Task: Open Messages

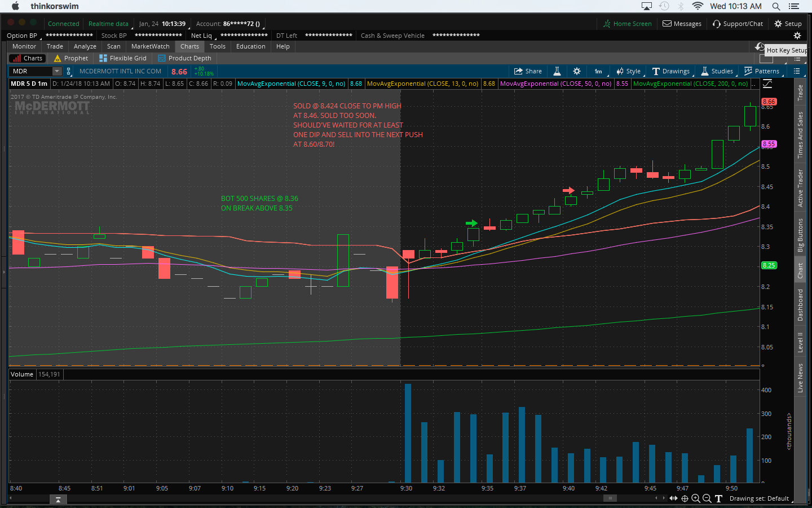Action: coord(682,24)
